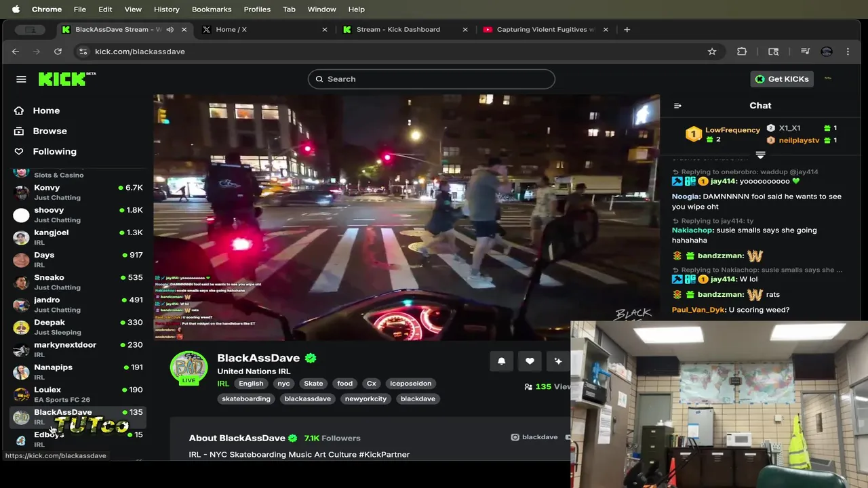Click the sparkle subscribe icon beside the heart

558,361
